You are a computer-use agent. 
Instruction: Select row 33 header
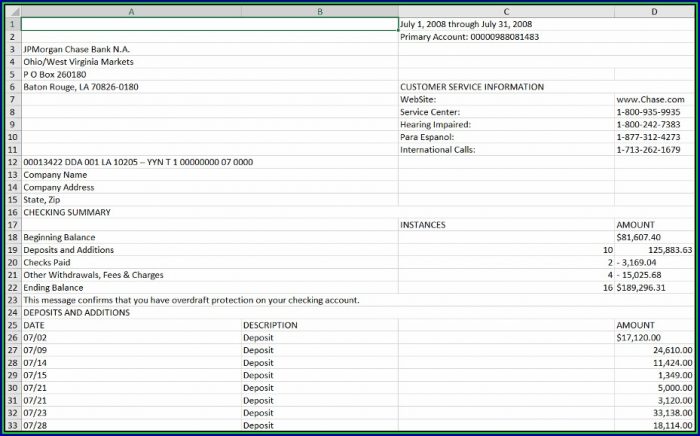(13, 425)
